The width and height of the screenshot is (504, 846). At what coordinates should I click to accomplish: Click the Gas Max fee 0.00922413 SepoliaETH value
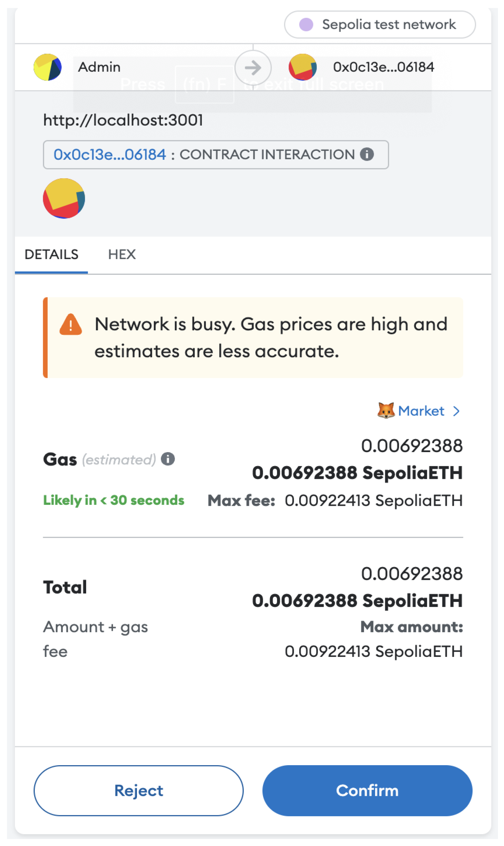[x=373, y=500]
